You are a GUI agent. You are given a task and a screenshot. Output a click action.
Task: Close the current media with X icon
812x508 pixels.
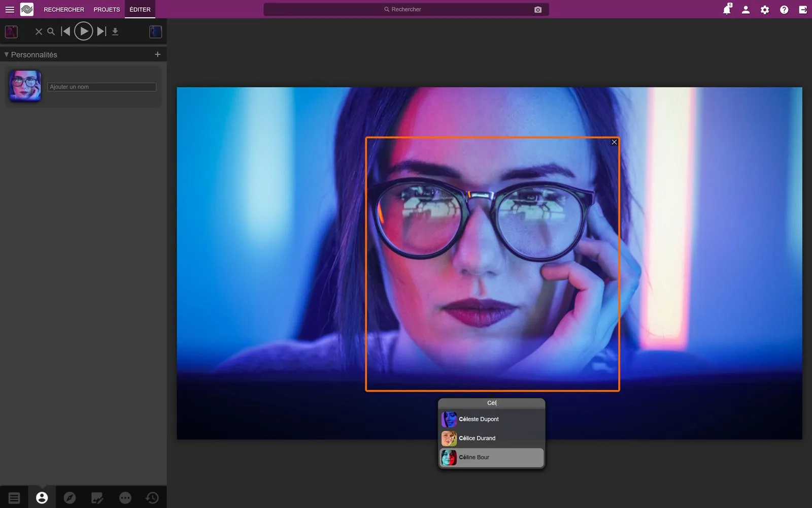pos(39,31)
